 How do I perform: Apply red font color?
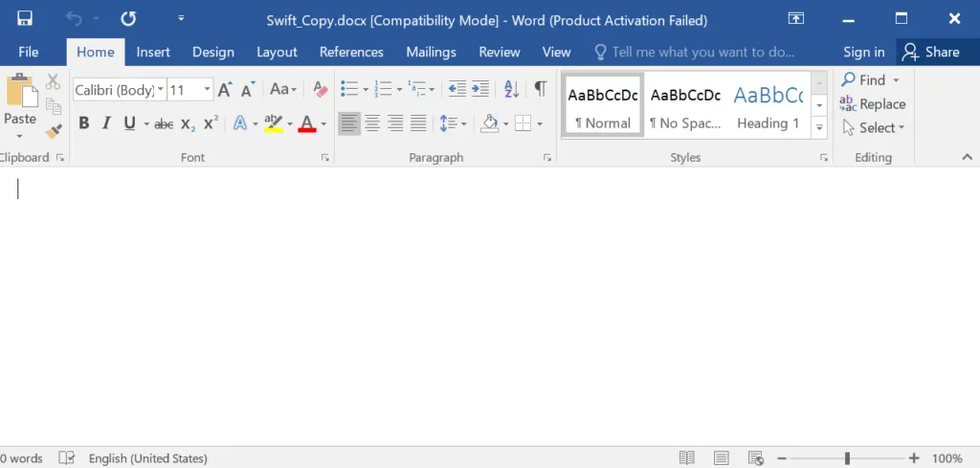tap(307, 123)
